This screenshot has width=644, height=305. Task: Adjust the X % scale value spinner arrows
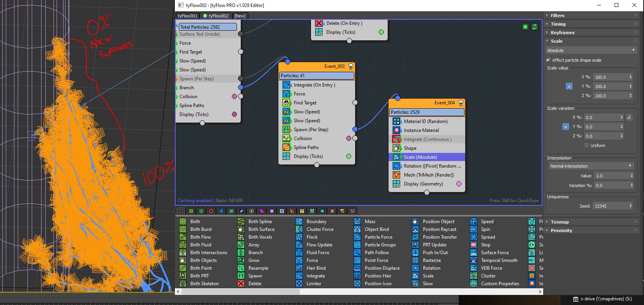click(x=630, y=77)
